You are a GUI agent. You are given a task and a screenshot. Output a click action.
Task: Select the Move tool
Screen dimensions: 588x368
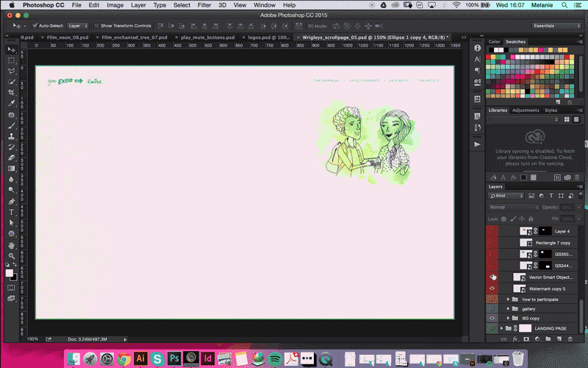pyautogui.click(x=12, y=49)
